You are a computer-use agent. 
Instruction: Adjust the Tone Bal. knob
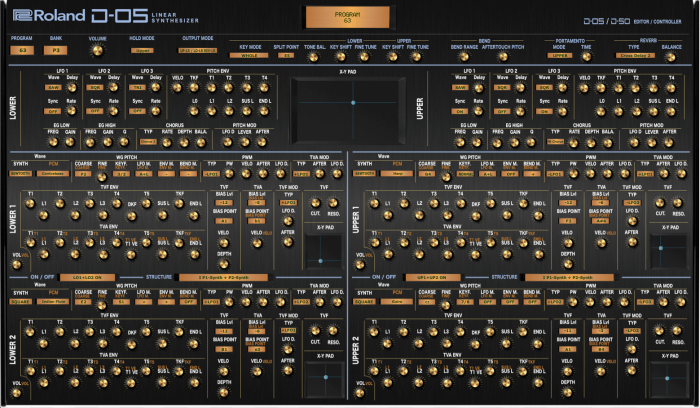(313, 57)
